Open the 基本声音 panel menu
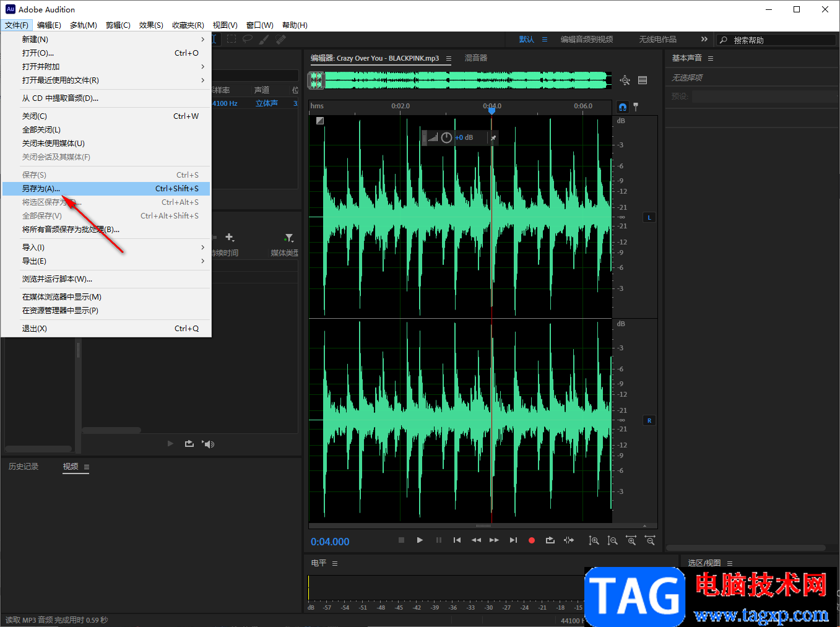The width and height of the screenshot is (840, 627). 711,58
